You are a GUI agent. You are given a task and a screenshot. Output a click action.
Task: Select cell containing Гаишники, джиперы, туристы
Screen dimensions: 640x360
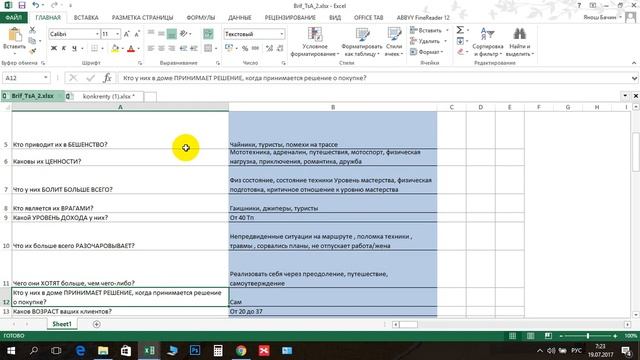(x=333, y=204)
